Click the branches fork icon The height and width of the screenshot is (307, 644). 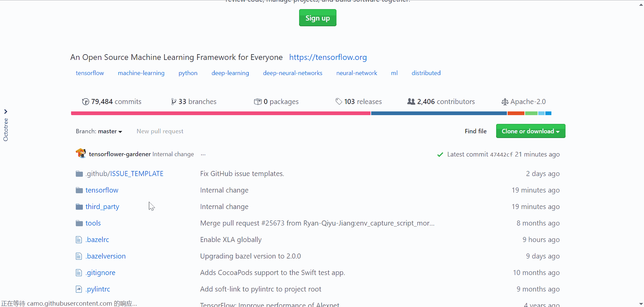[173, 102]
